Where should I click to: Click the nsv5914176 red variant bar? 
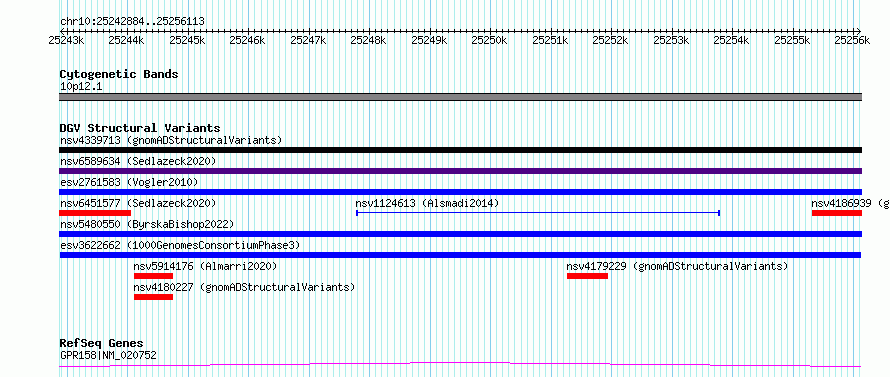[153, 276]
